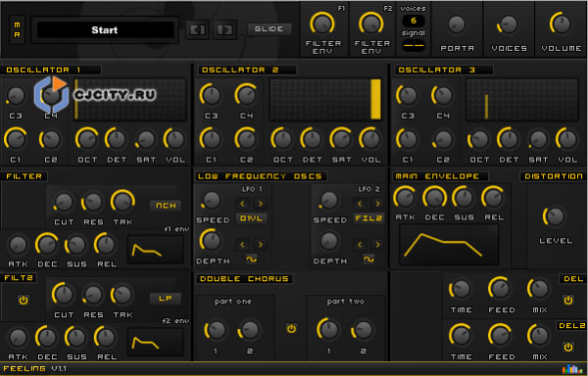
Task: Click the DEL2 FEED knob
Action: [500, 335]
